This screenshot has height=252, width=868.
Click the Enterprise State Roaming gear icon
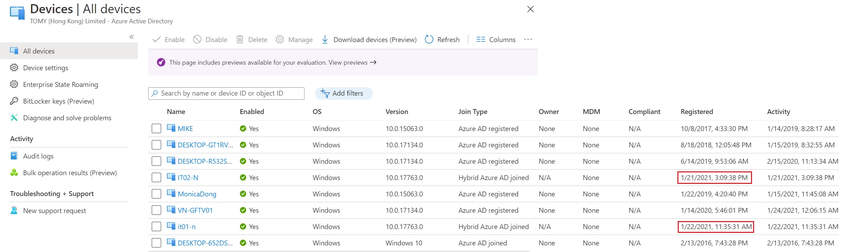(14, 84)
